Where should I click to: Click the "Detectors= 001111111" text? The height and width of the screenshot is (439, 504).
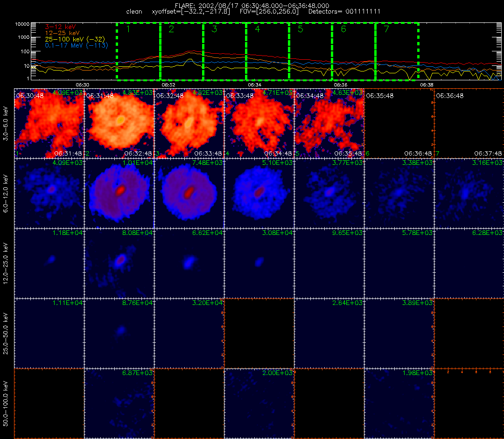pos(344,12)
